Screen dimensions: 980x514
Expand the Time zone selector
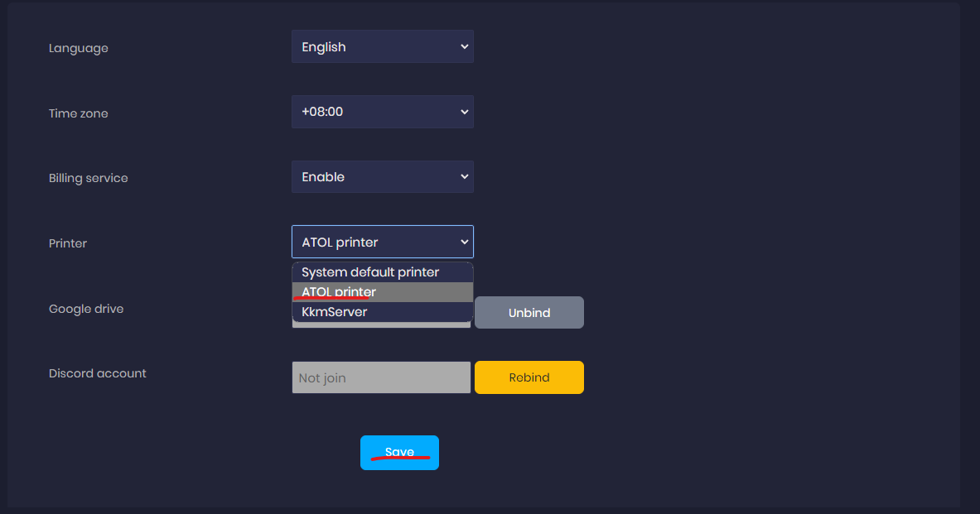pyautogui.click(x=382, y=112)
